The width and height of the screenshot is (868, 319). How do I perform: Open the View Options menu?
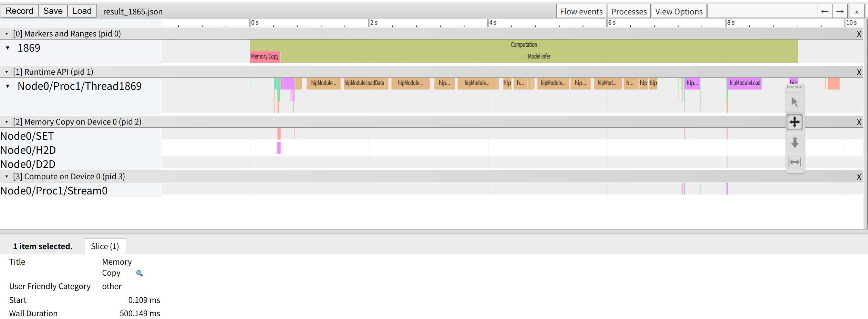(x=678, y=11)
